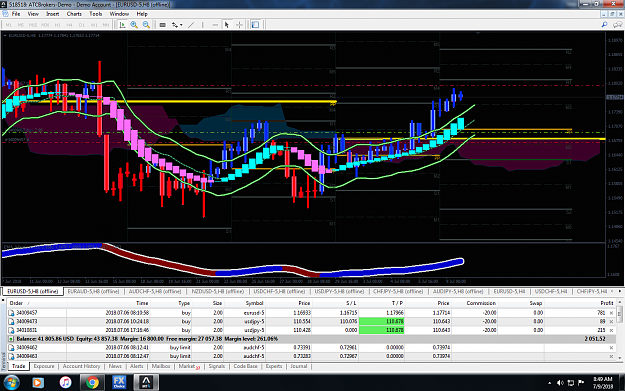Close order 34009473 with its x
This screenshot has height=391, width=625.
[611, 322]
